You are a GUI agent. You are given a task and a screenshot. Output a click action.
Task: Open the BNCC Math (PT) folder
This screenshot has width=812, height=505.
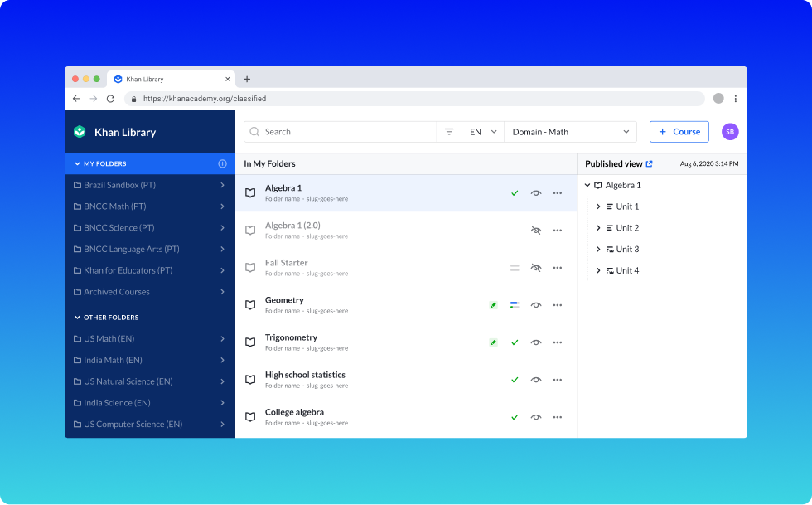pos(150,206)
